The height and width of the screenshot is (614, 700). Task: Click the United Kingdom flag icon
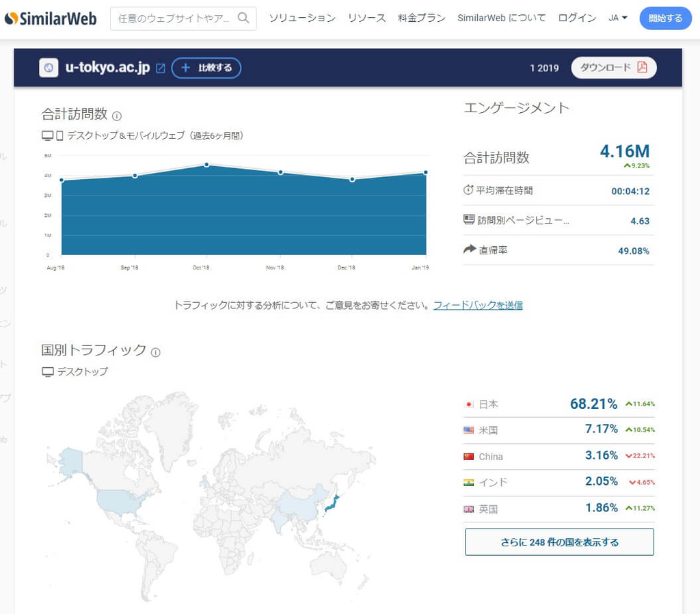click(469, 509)
